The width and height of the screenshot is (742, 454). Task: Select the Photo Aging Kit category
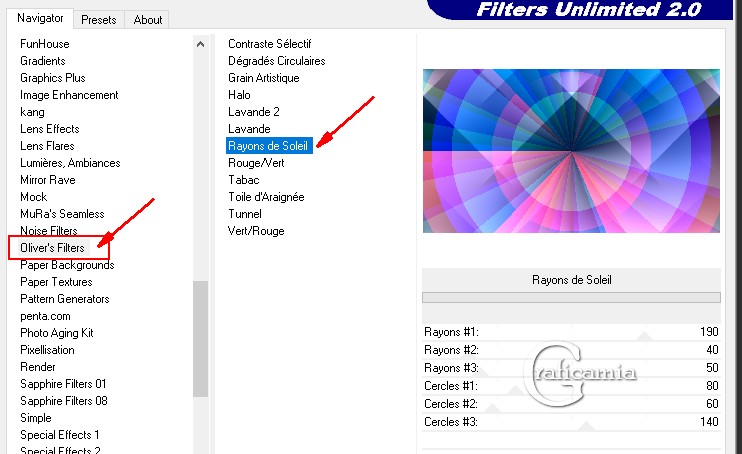tap(57, 333)
